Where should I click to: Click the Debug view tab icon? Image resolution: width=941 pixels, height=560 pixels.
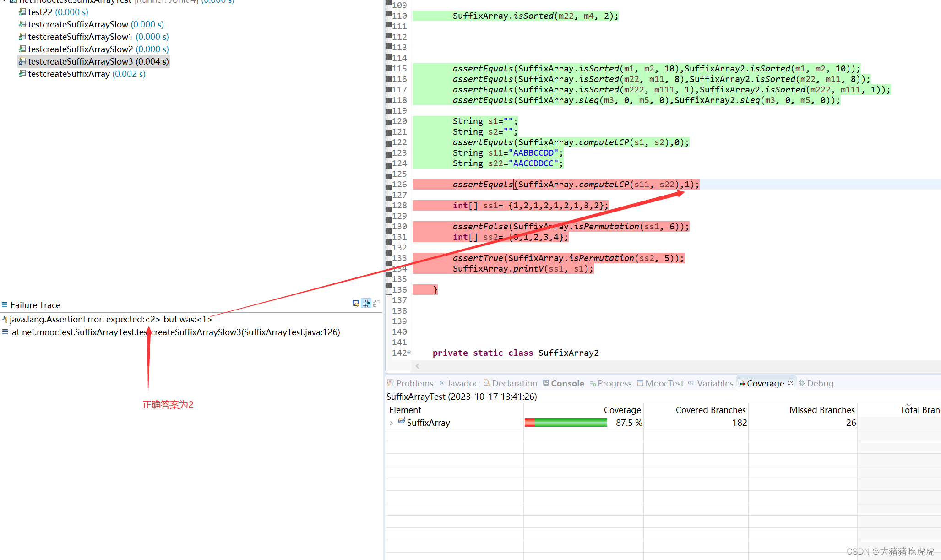[x=802, y=383]
